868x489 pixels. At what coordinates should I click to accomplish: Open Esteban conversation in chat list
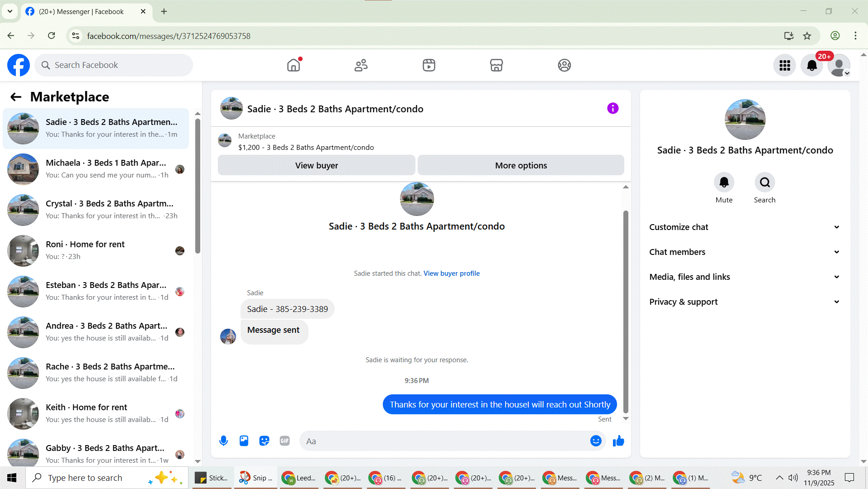(96, 292)
